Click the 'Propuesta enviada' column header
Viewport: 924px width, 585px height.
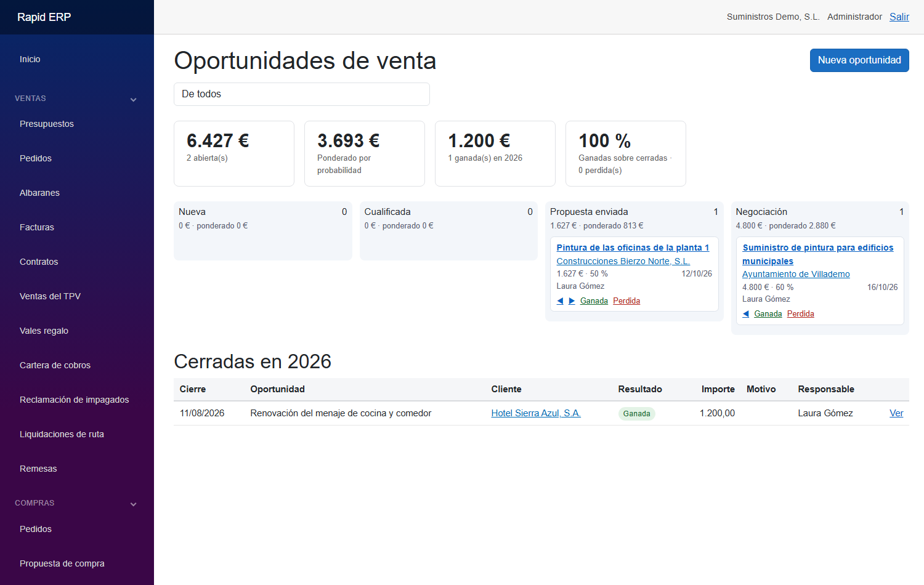[x=589, y=212]
